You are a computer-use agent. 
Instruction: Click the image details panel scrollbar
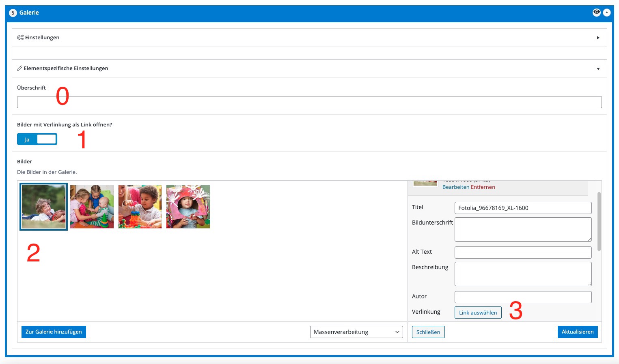coord(599,222)
